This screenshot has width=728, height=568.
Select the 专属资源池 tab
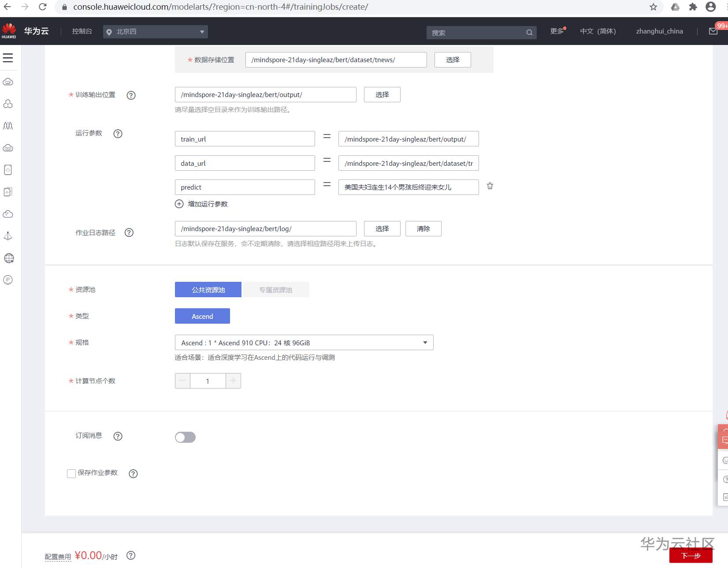[x=276, y=290]
